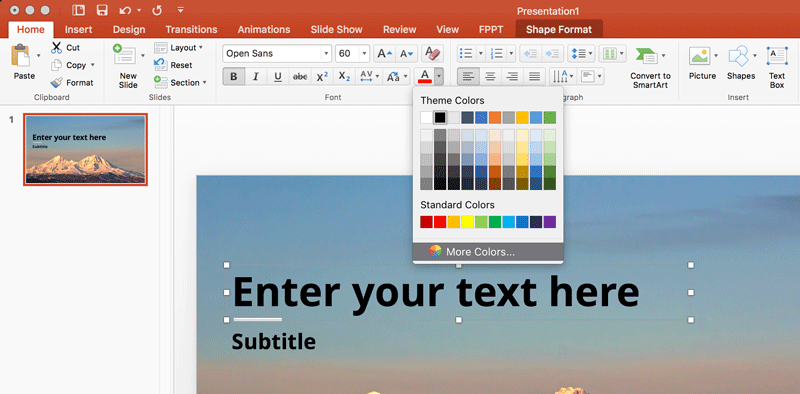Toggle Italic formatting button
The height and width of the screenshot is (394, 800).
point(256,77)
